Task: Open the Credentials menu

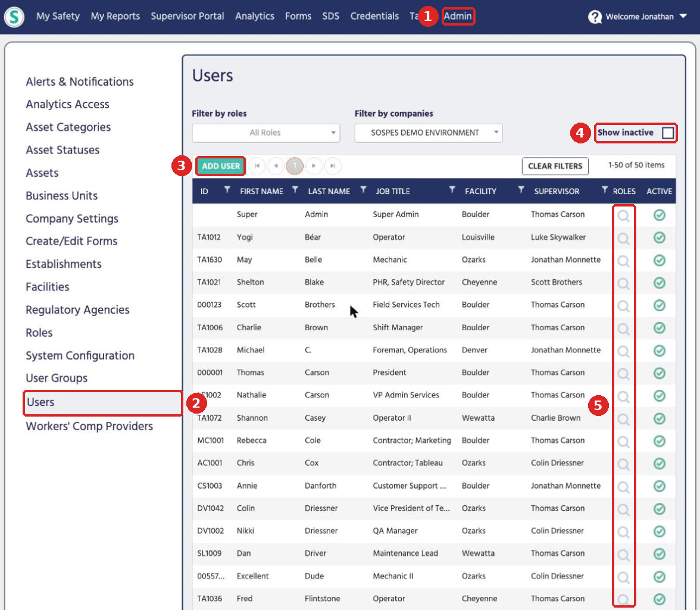Action: click(374, 16)
